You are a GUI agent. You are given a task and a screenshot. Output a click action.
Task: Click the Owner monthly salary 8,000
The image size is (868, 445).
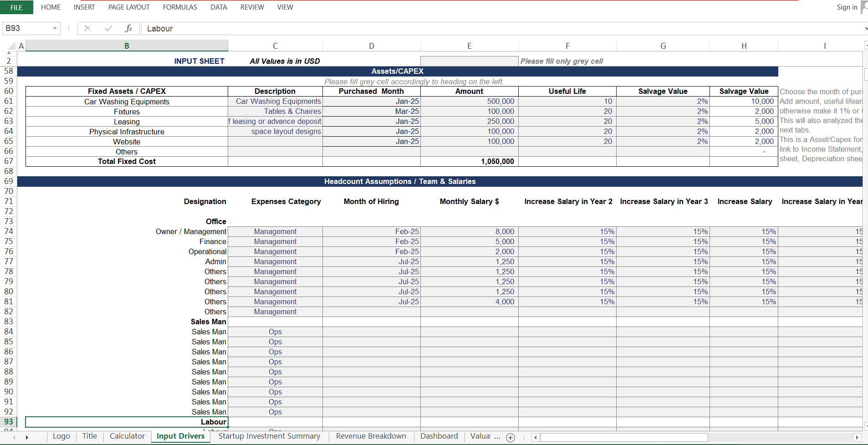tap(469, 231)
